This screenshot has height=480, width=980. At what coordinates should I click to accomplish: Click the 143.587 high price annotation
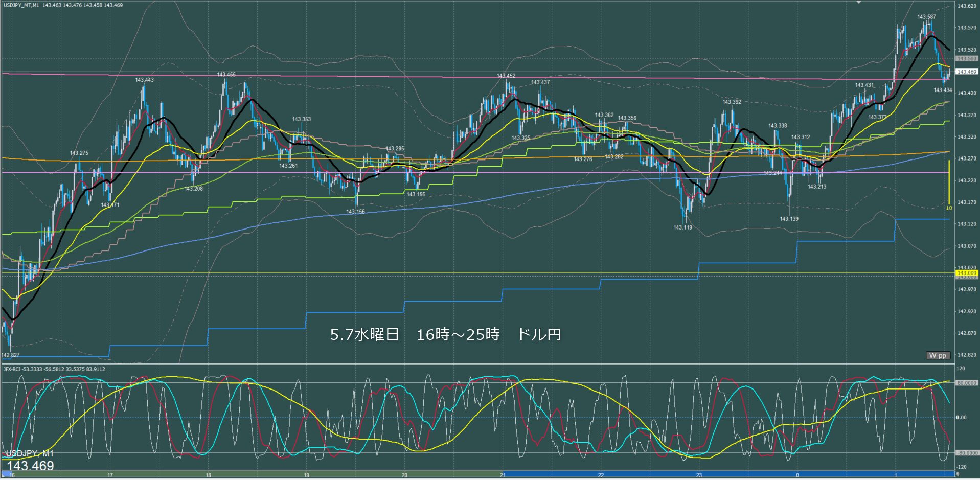[x=926, y=17]
